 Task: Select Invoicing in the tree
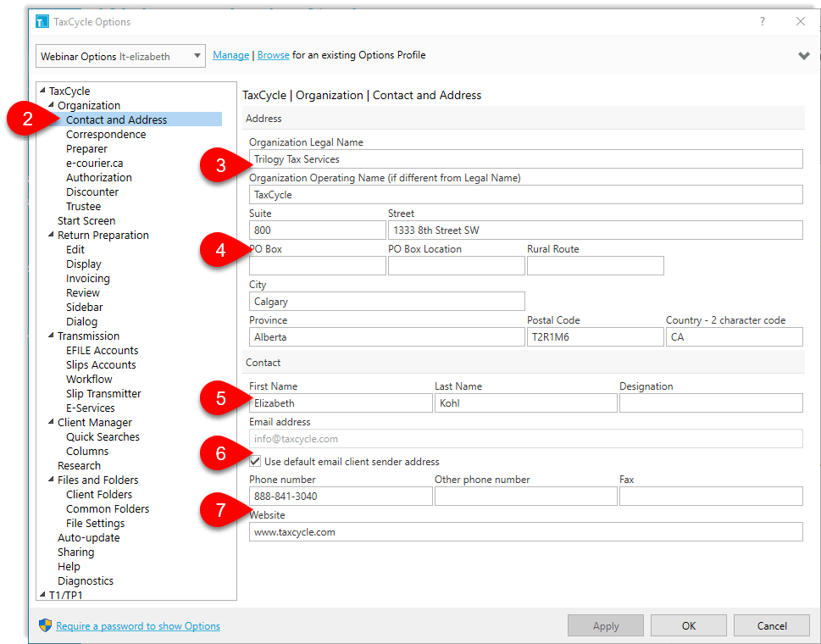point(87,278)
